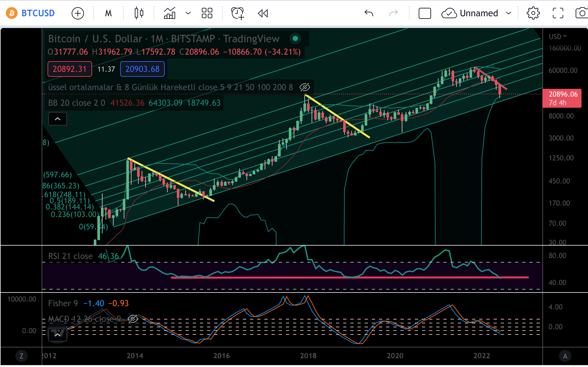Click the Fibonacci 0.236(103.00) level label
This screenshot has width=588, height=367.
coord(75,214)
